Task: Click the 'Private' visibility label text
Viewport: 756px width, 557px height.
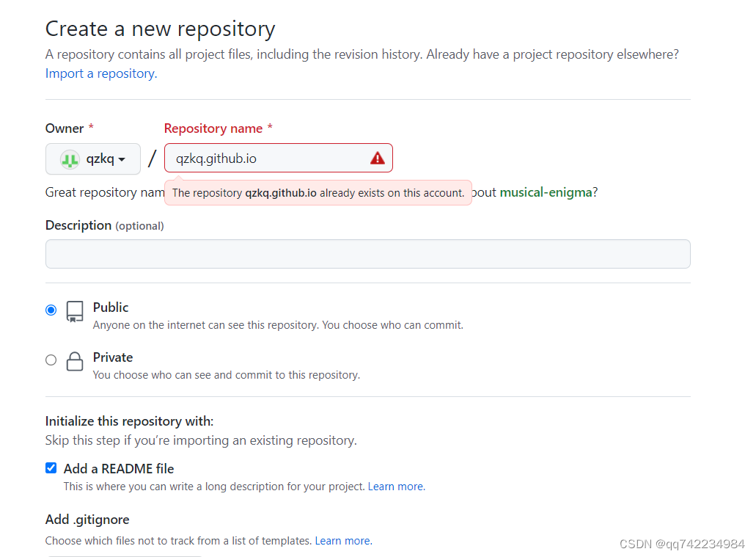Action: point(113,357)
